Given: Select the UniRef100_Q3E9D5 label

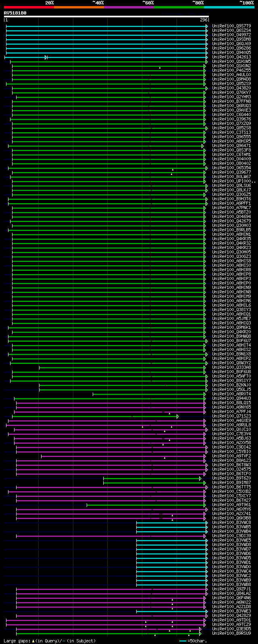Looking at the screenshot, I should [x=231, y=629].
